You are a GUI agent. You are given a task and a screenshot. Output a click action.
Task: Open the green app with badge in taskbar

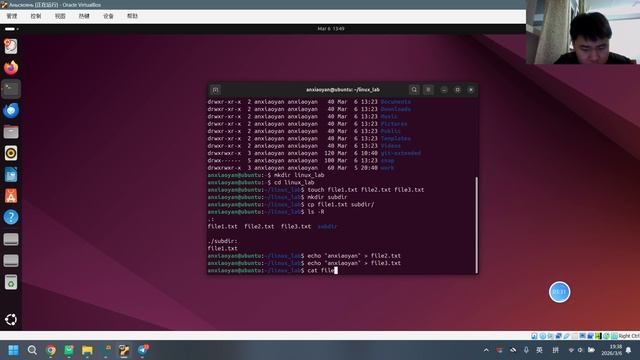click(69, 350)
